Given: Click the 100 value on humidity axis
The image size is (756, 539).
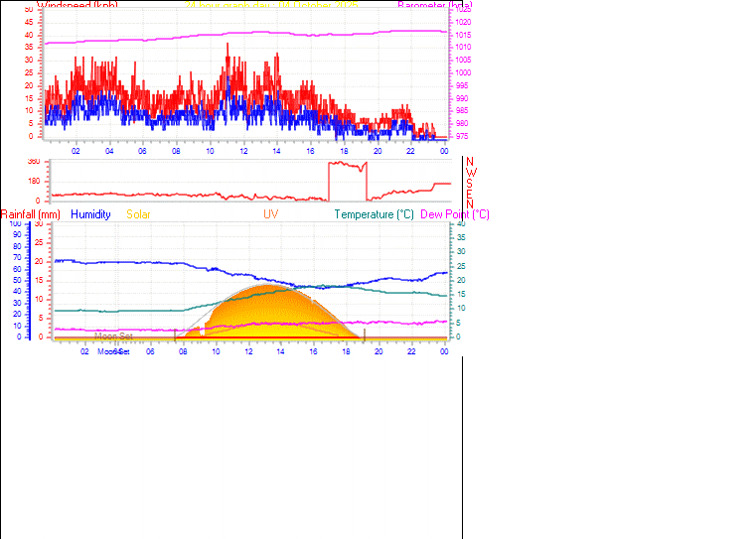Looking at the screenshot, I should tap(16, 224).
